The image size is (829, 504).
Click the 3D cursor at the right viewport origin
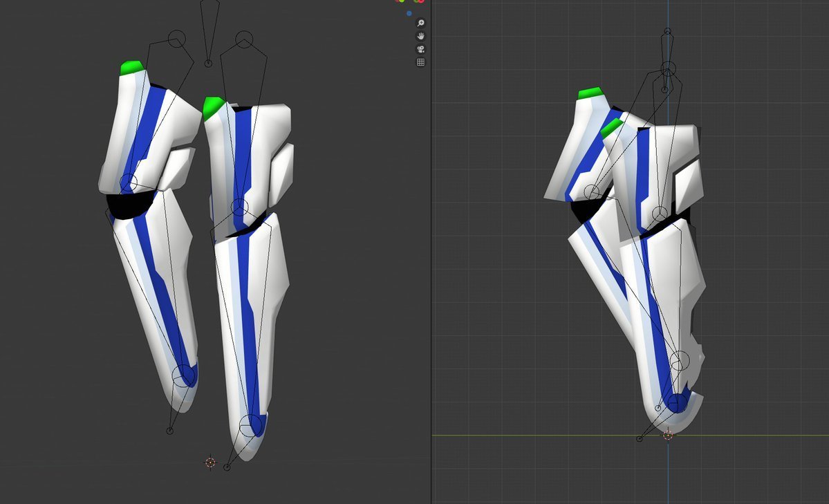coord(669,436)
